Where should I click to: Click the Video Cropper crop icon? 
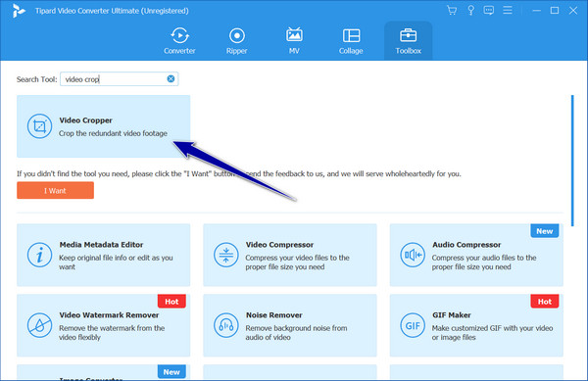[x=39, y=126]
